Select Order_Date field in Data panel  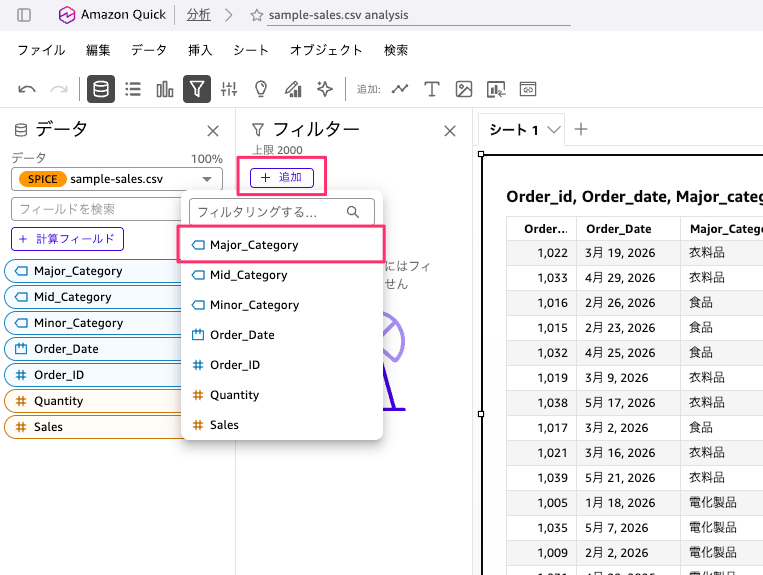coord(92,349)
